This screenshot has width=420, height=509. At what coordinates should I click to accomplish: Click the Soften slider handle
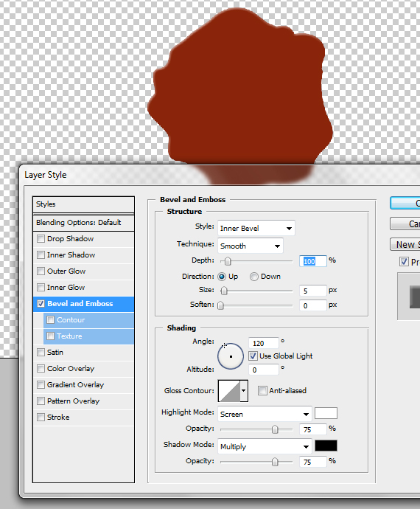click(220, 305)
